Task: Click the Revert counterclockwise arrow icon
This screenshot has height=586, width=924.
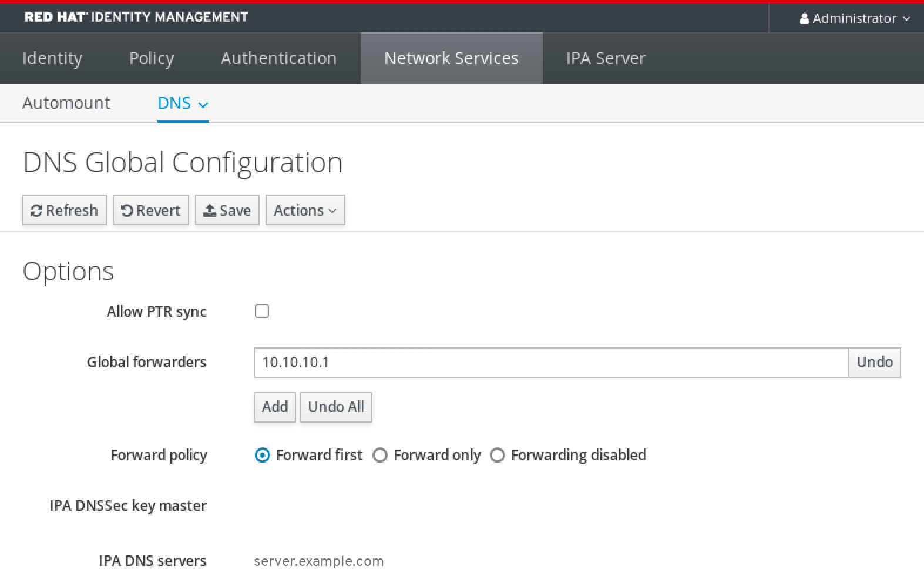Action: pyautogui.click(x=127, y=210)
